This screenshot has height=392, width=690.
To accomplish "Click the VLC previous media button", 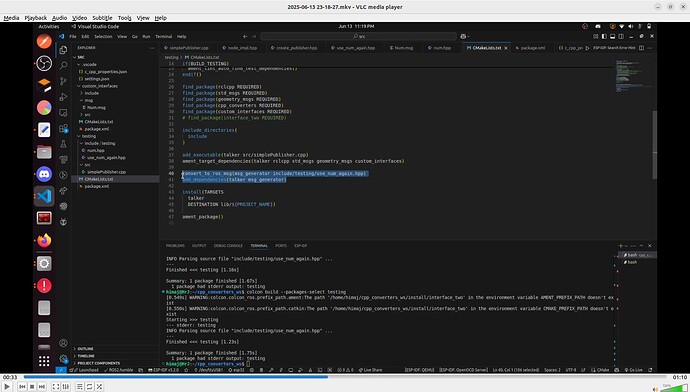I will click(22, 386).
